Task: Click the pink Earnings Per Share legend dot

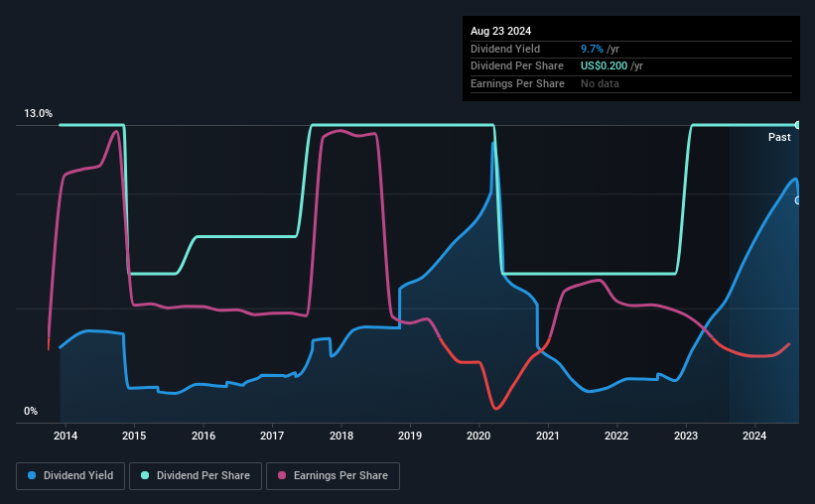Action: click(282, 475)
